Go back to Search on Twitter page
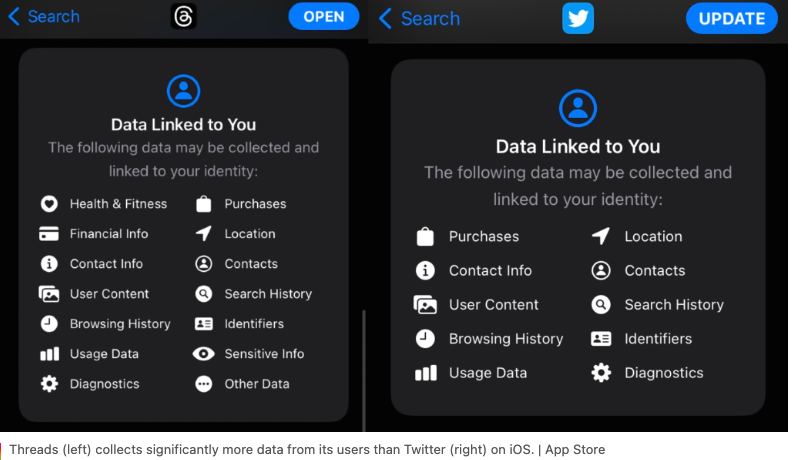794x460 pixels. (x=420, y=19)
